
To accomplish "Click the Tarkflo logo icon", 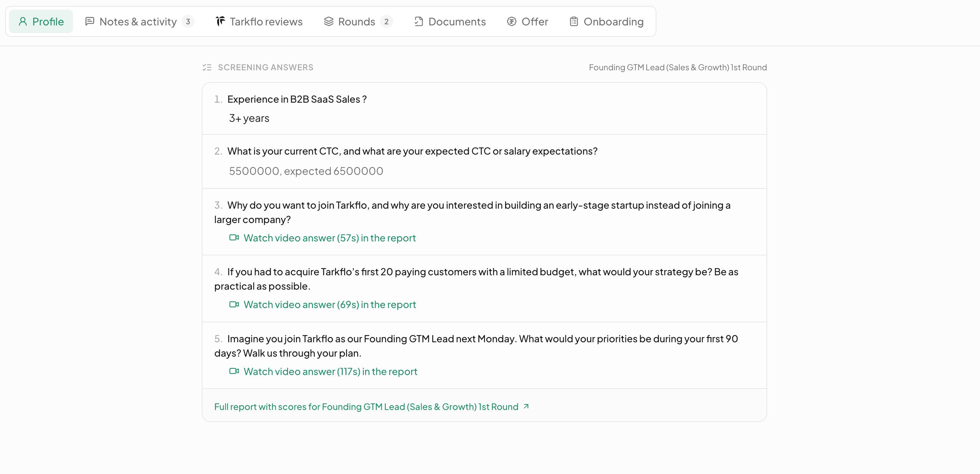I will point(220,21).
